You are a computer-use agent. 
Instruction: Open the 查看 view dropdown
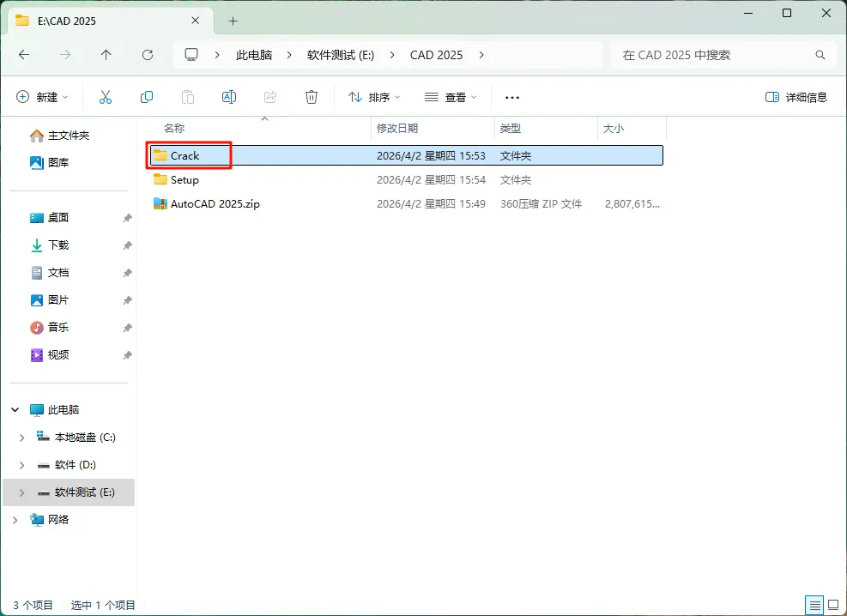coord(451,97)
